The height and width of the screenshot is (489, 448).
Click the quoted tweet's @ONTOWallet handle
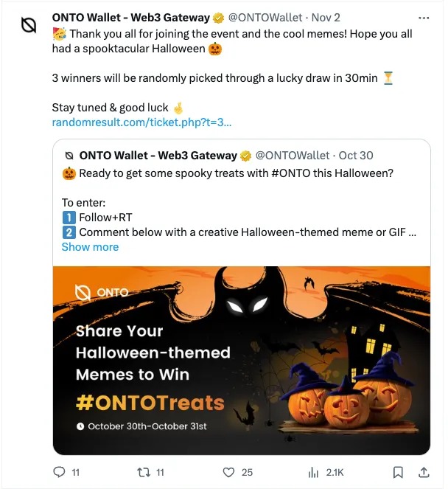click(x=292, y=156)
